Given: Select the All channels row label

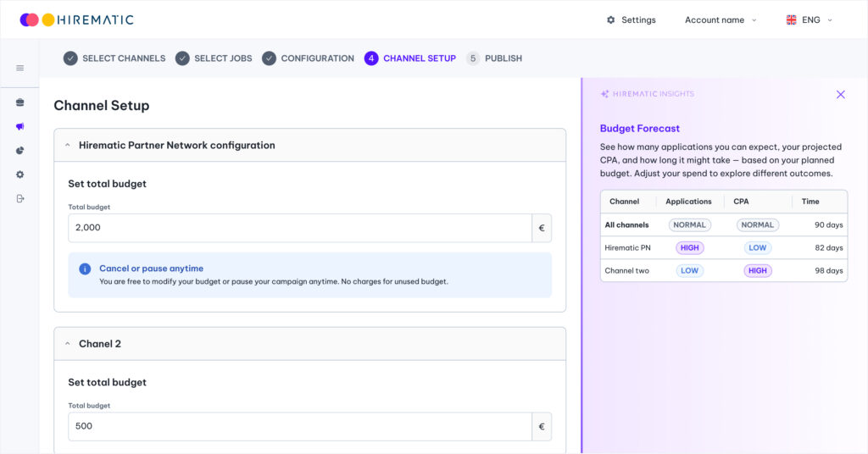Looking at the screenshot, I should pyautogui.click(x=626, y=225).
